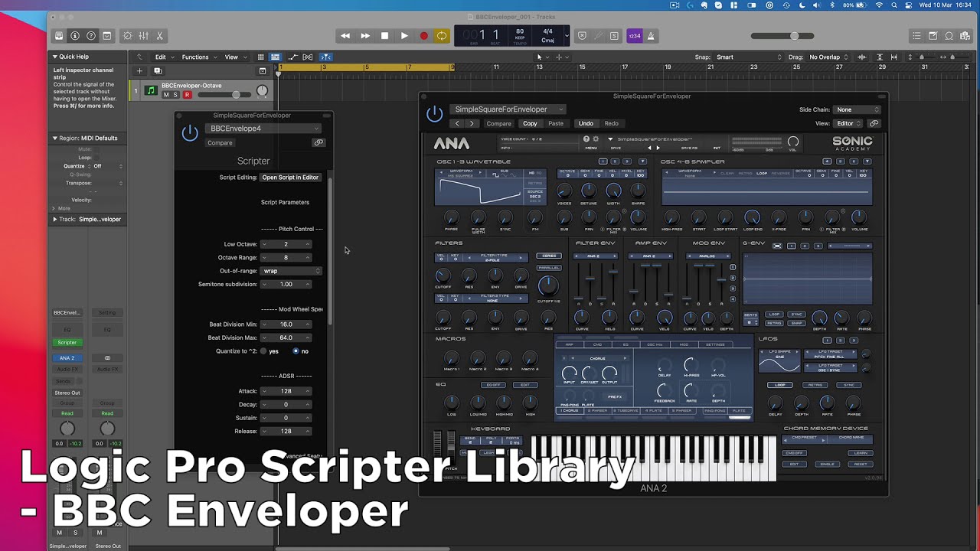This screenshot has height=551, width=980.
Task: Collapse the Region MIDI Defaults section
Action: (55, 138)
